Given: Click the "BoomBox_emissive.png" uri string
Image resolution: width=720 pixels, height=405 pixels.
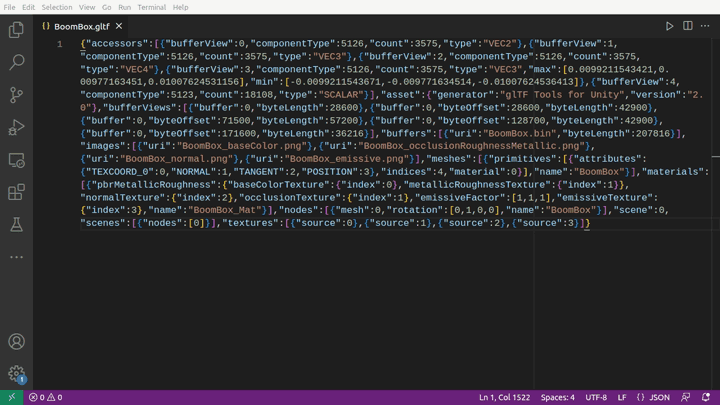Looking at the screenshot, I should tap(347, 159).
